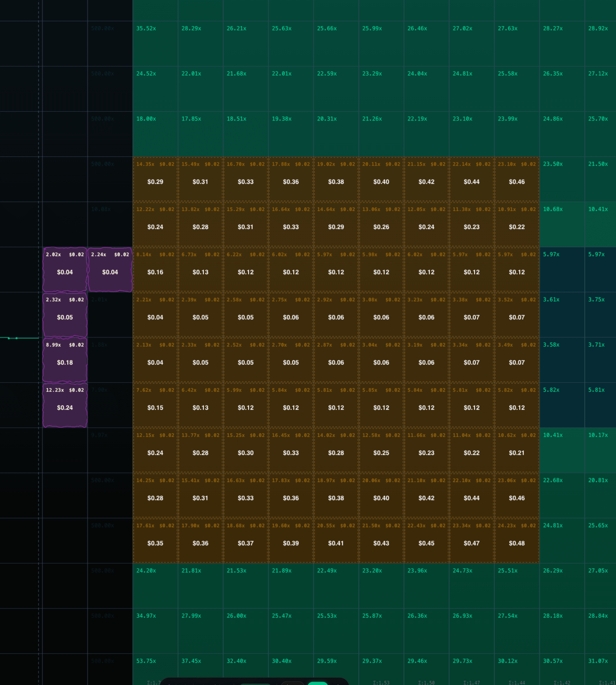Select the orange 24.23x $0.48 cell
Viewport: 616px width, 685px height.
[x=517, y=540]
